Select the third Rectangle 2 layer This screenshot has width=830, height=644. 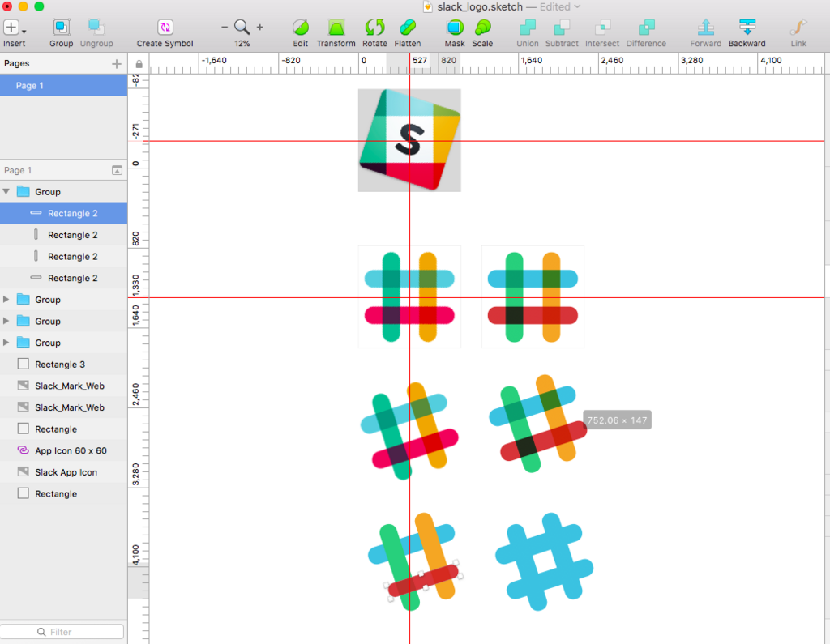click(x=63, y=257)
